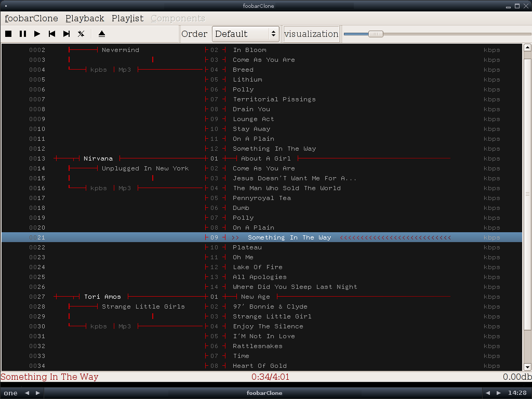Click the 0.00db volume readout
Viewport: 532px width, 399px height.
tap(517, 377)
